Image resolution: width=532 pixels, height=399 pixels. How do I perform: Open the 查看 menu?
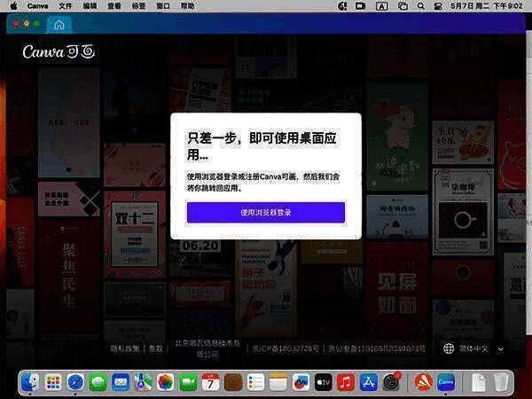114,6
